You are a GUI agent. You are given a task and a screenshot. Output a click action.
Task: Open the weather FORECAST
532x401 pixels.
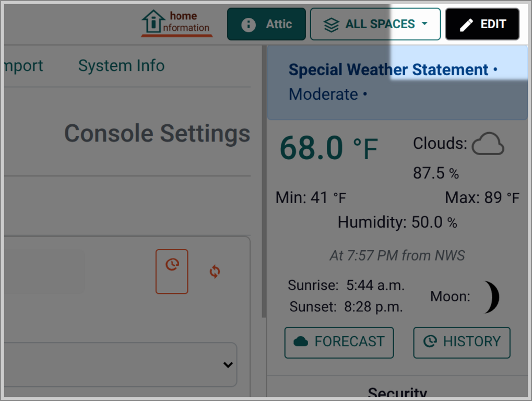pos(339,343)
